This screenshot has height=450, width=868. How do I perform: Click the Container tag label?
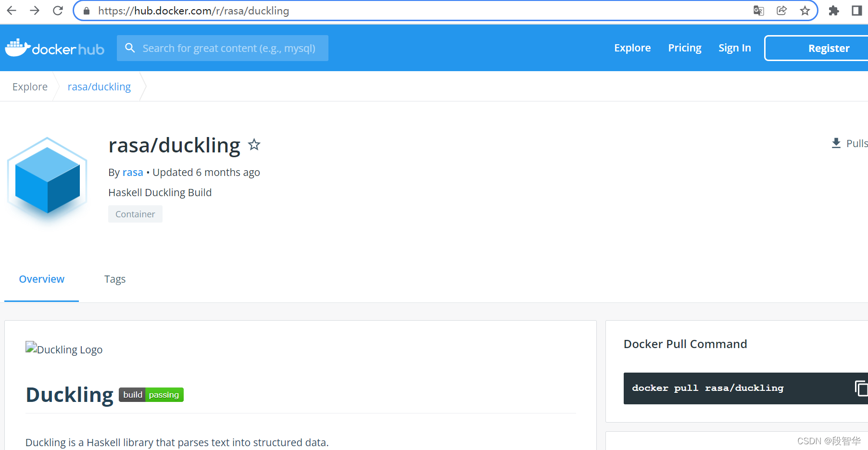[135, 214]
